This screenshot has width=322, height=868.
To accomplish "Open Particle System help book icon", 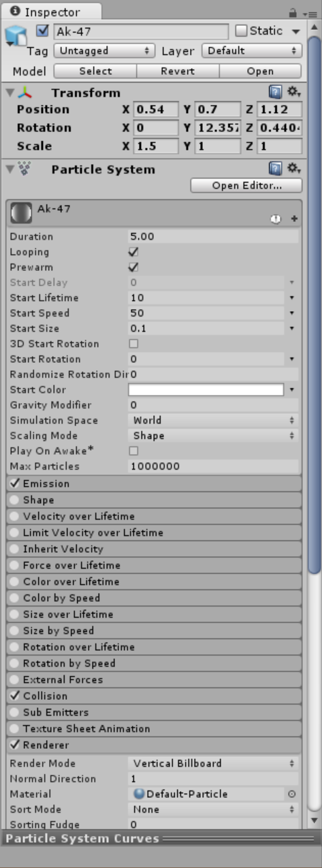I will pyautogui.click(x=275, y=168).
